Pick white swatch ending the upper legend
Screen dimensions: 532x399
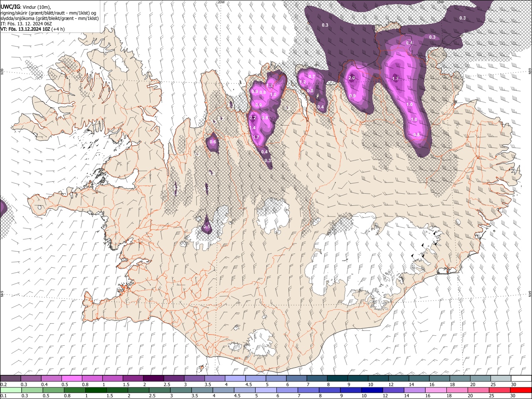(522, 379)
